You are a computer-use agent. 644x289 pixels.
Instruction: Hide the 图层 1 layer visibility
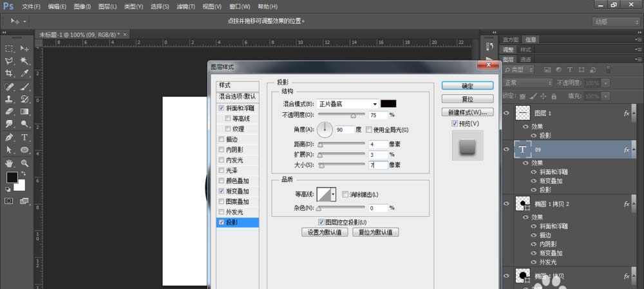(507, 112)
